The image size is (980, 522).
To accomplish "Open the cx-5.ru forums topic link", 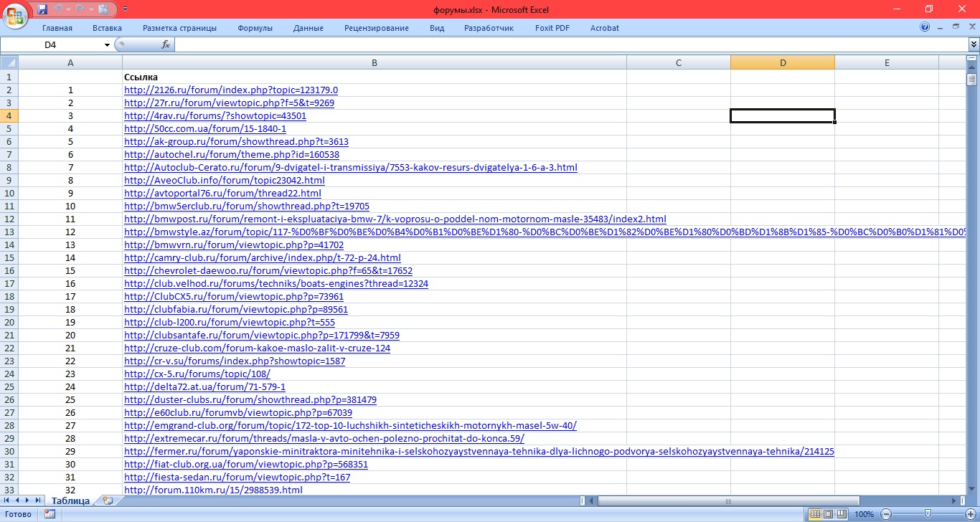I will click(197, 374).
